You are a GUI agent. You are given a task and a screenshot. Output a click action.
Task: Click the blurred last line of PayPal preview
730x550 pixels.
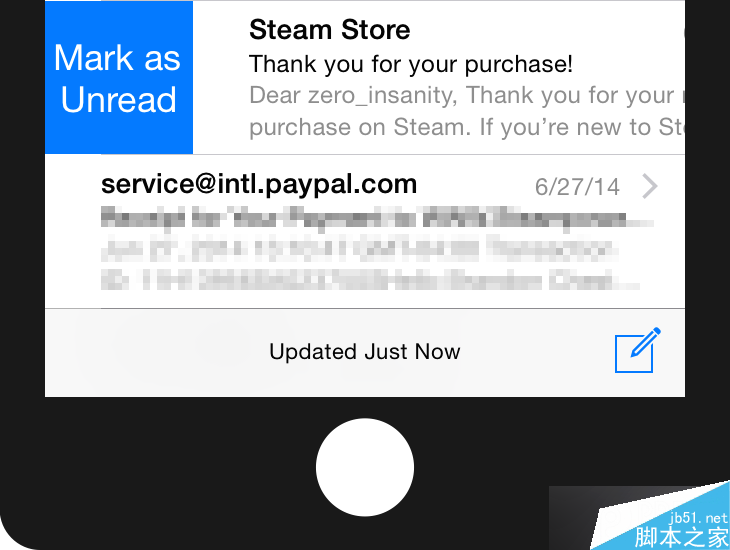point(370,280)
